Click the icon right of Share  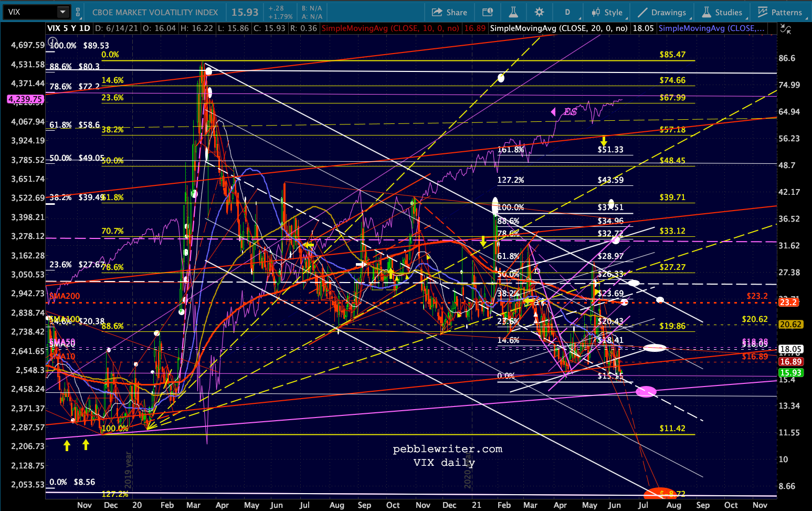click(x=488, y=12)
